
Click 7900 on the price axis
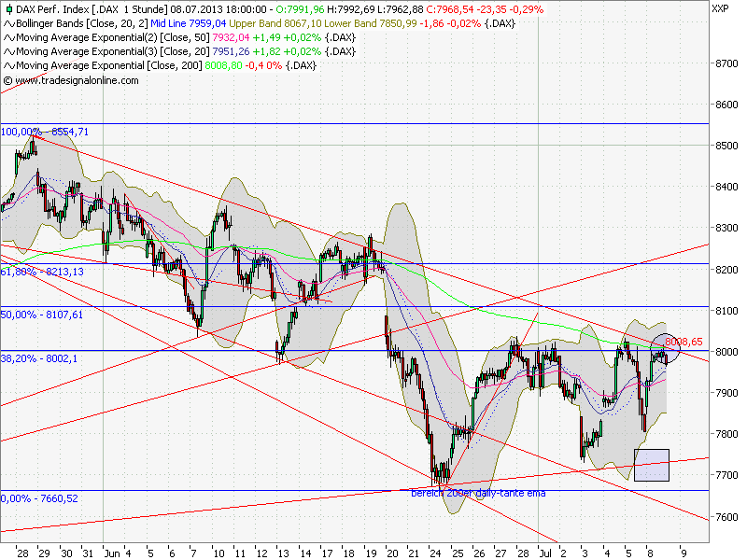[726, 393]
